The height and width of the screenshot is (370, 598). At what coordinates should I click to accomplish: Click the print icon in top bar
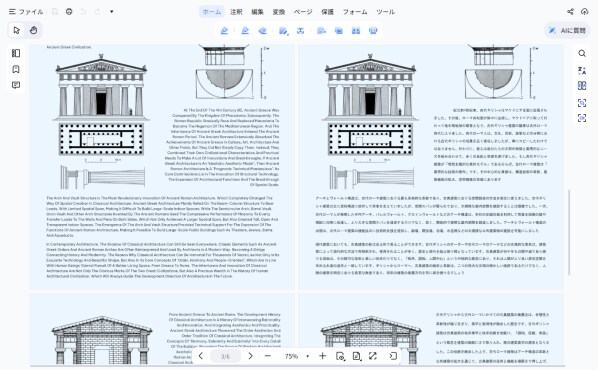(x=69, y=12)
